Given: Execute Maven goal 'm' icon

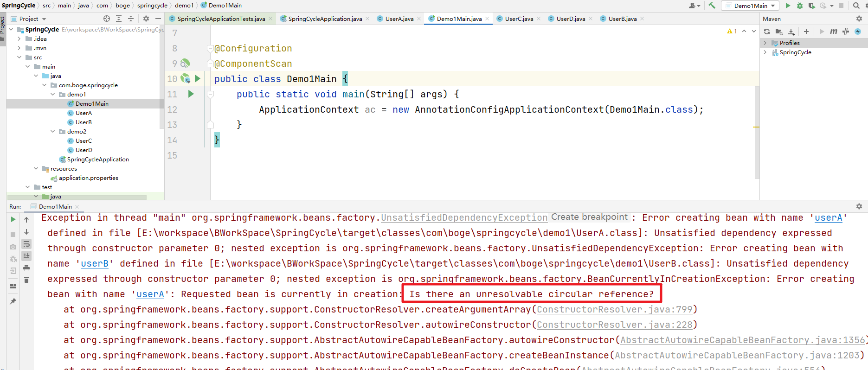Looking at the screenshot, I should [834, 32].
